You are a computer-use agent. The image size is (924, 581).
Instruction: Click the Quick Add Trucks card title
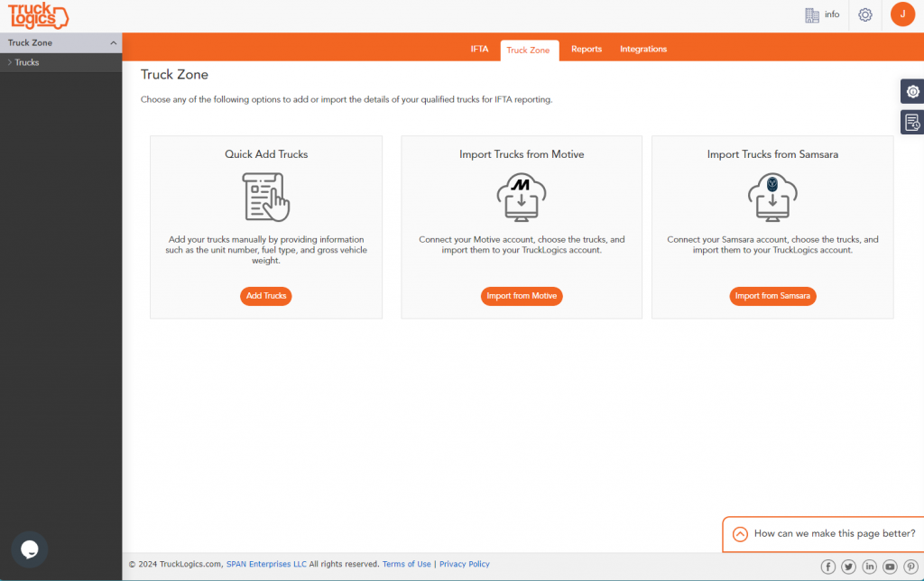266,154
